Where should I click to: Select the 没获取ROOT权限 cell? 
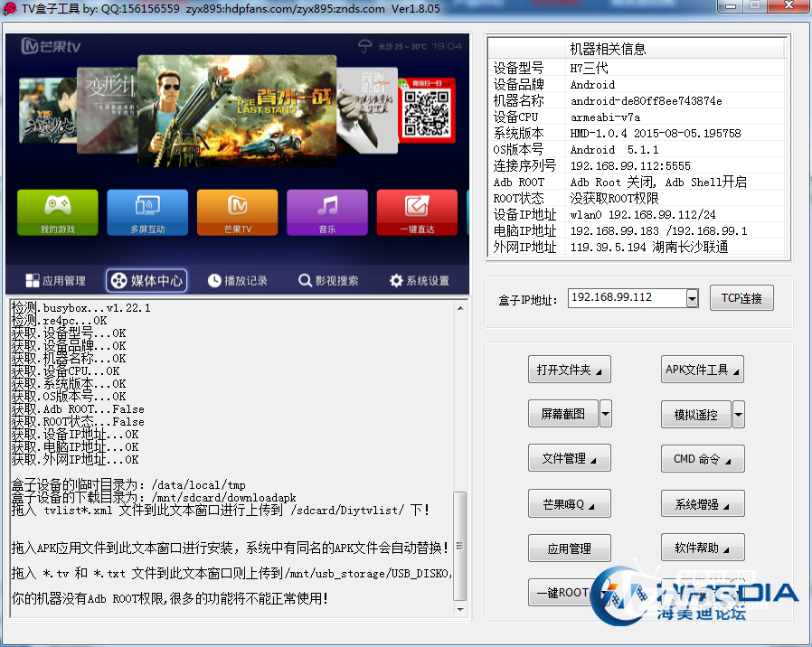point(614,198)
